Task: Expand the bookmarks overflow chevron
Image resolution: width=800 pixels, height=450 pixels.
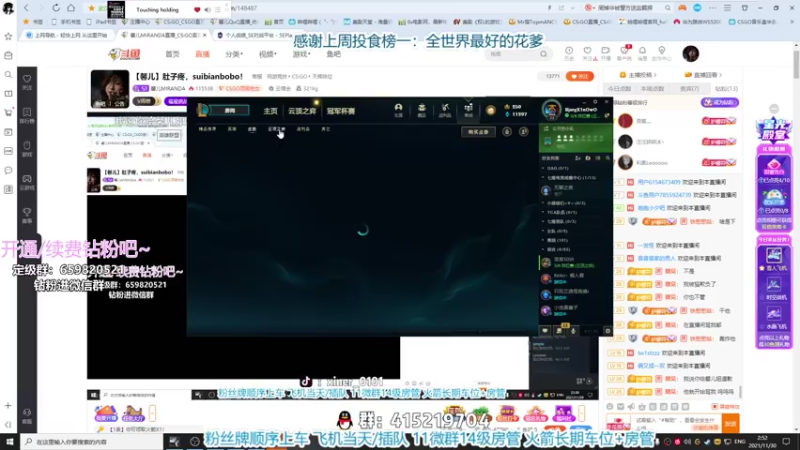Action: pyautogui.click(x=793, y=22)
